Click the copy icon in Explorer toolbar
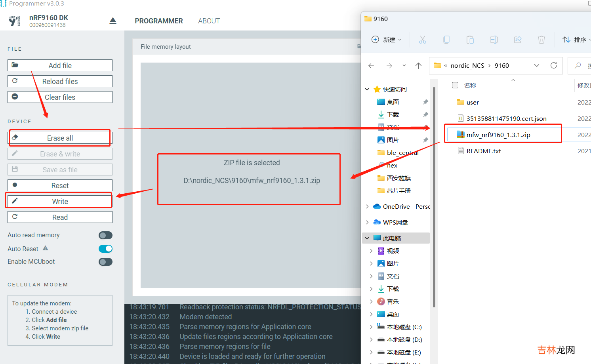Viewport: 591px width, 364px height. (446, 40)
